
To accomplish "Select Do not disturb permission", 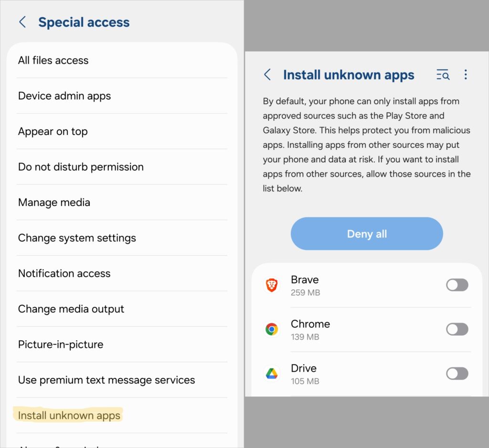I will pos(80,167).
